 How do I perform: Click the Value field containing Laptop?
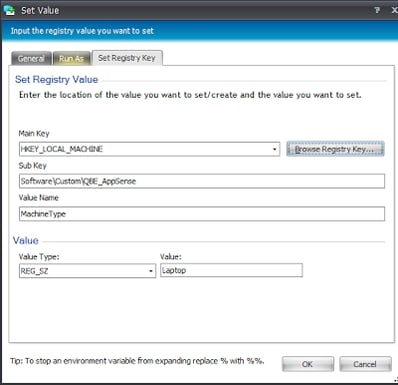click(231, 270)
